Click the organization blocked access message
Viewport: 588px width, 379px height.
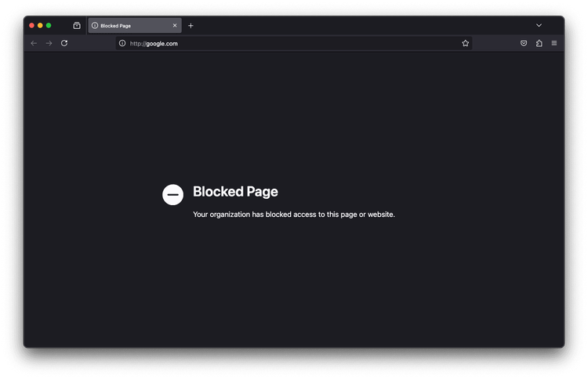tap(294, 215)
